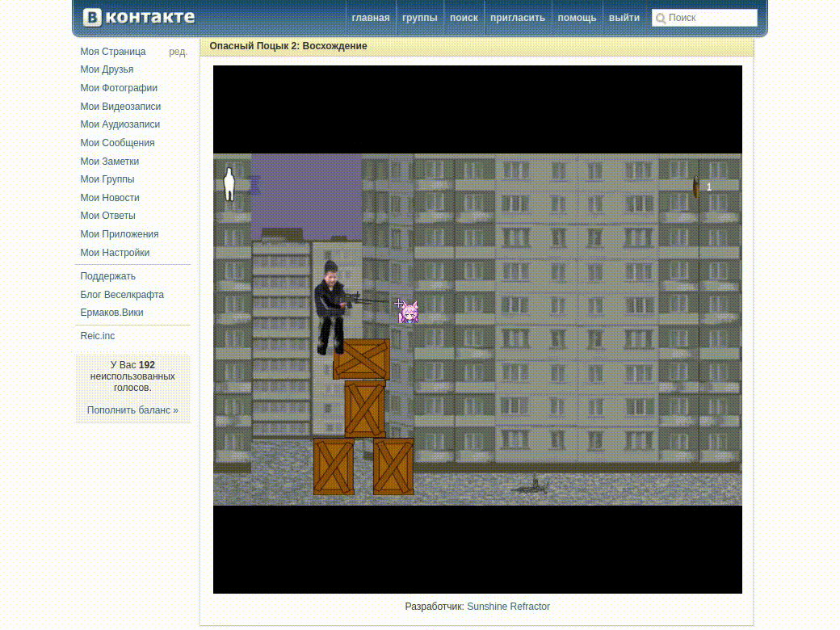Click the white silhouette life icon

pos(229,184)
